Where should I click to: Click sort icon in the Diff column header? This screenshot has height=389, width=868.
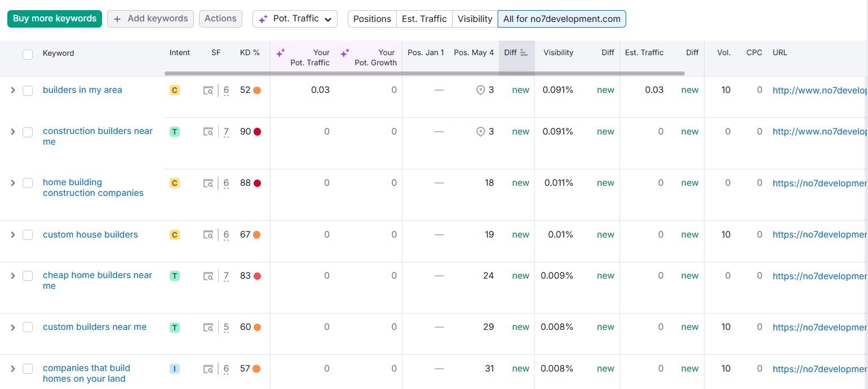pyautogui.click(x=524, y=52)
